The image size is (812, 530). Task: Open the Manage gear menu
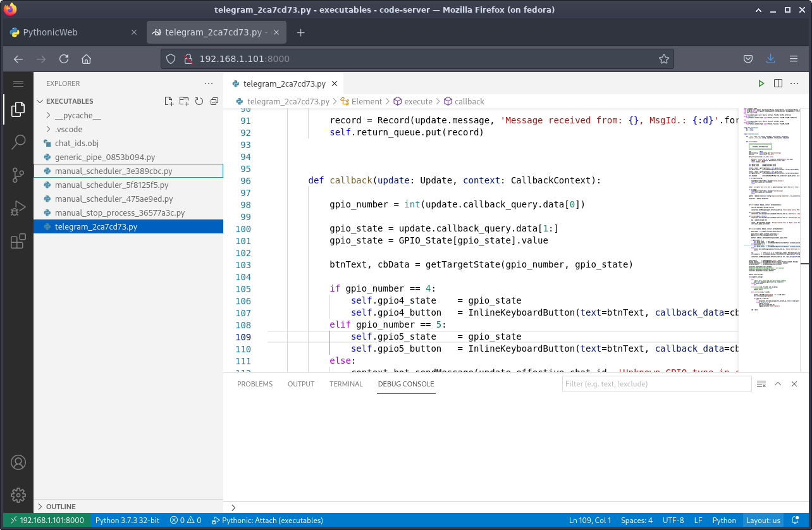18,495
